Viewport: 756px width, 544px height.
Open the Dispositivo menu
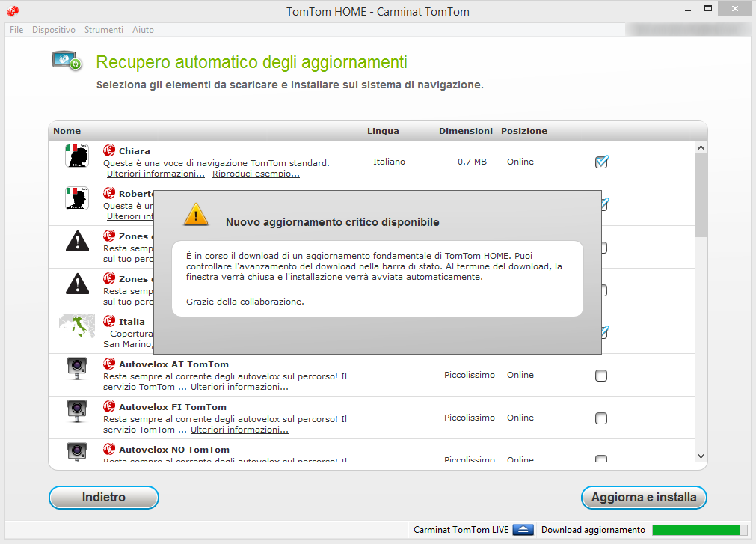coord(54,30)
